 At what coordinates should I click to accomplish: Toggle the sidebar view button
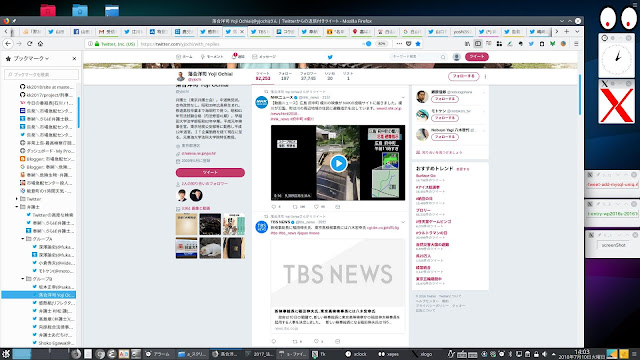pos(478,44)
